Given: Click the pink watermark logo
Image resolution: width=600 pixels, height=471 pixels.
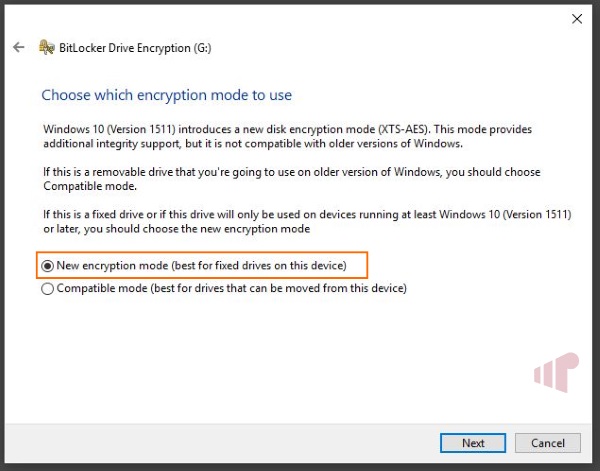Looking at the screenshot, I should [x=556, y=372].
